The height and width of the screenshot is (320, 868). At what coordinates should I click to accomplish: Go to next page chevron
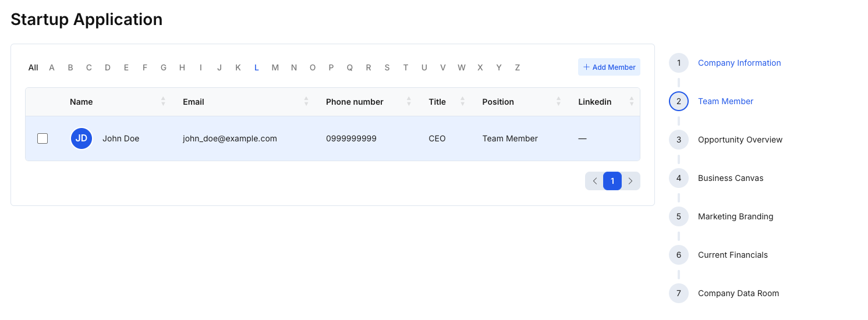coord(630,181)
